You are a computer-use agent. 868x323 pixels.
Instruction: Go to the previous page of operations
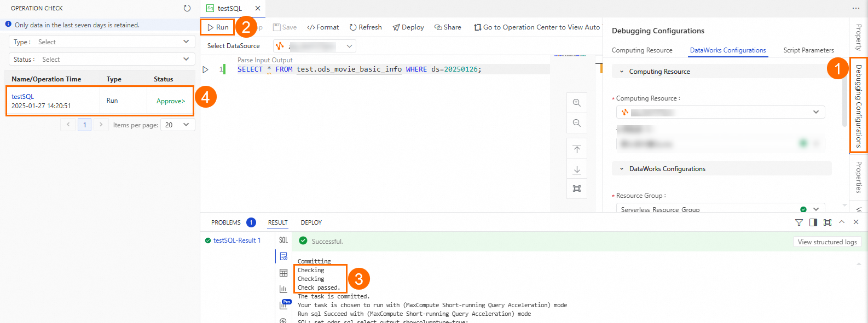coord(68,125)
